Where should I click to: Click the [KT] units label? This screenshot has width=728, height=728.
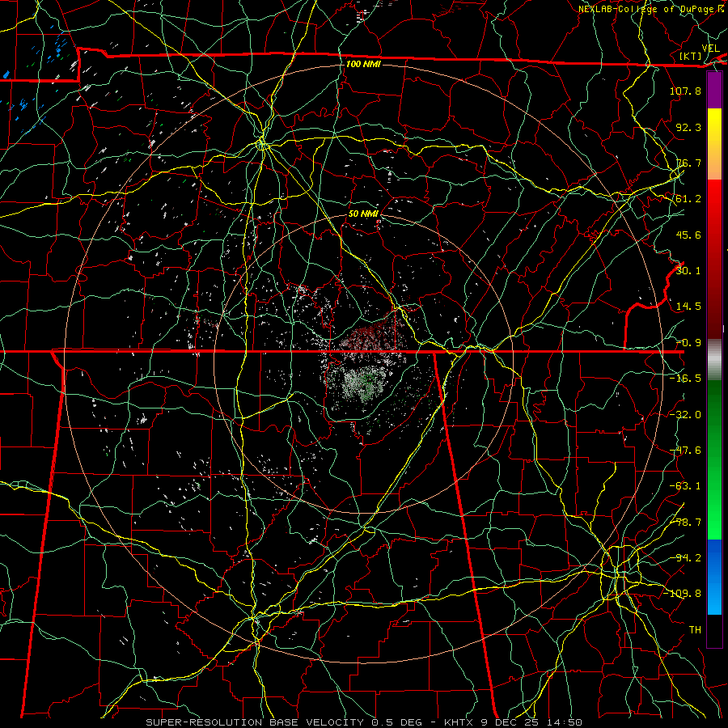(x=690, y=56)
